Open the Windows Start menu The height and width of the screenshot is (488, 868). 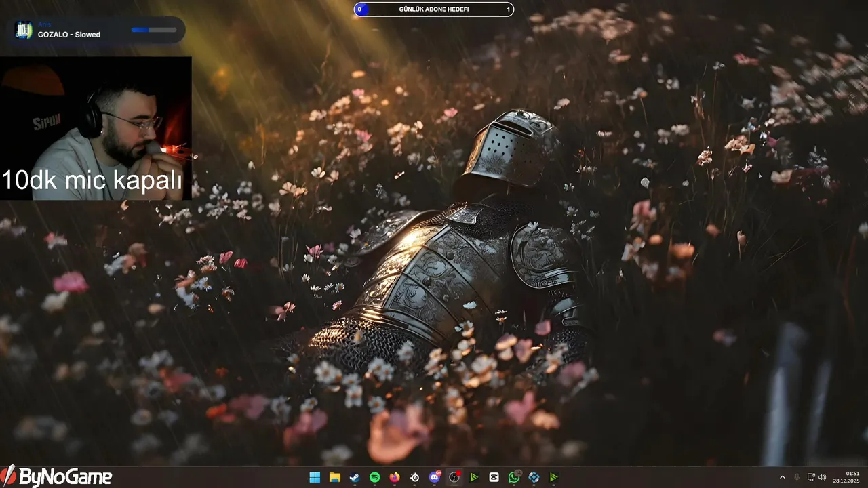click(x=315, y=477)
